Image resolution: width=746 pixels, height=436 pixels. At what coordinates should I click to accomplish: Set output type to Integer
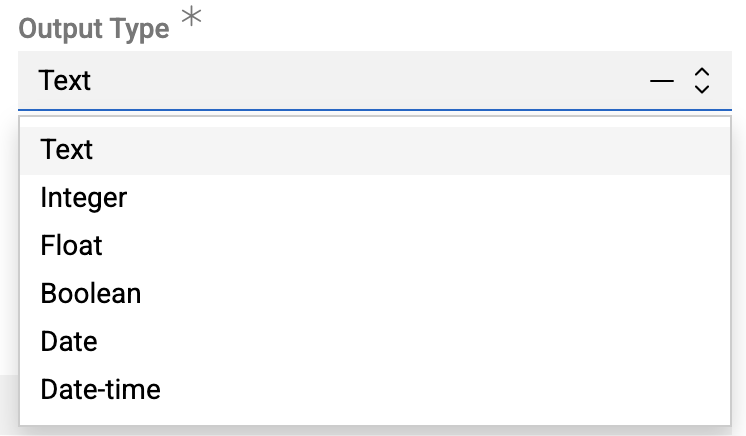tap(84, 198)
